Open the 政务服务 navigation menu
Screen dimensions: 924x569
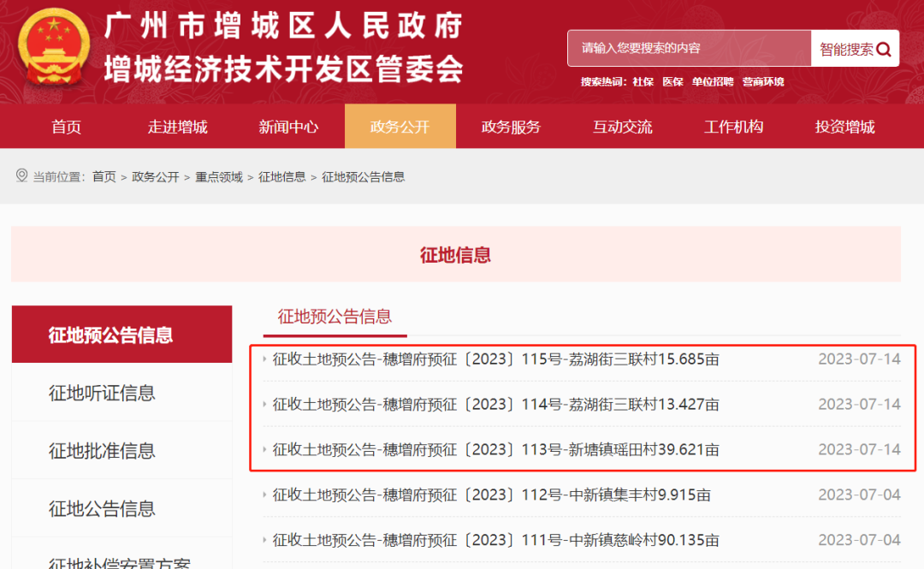[x=511, y=126]
